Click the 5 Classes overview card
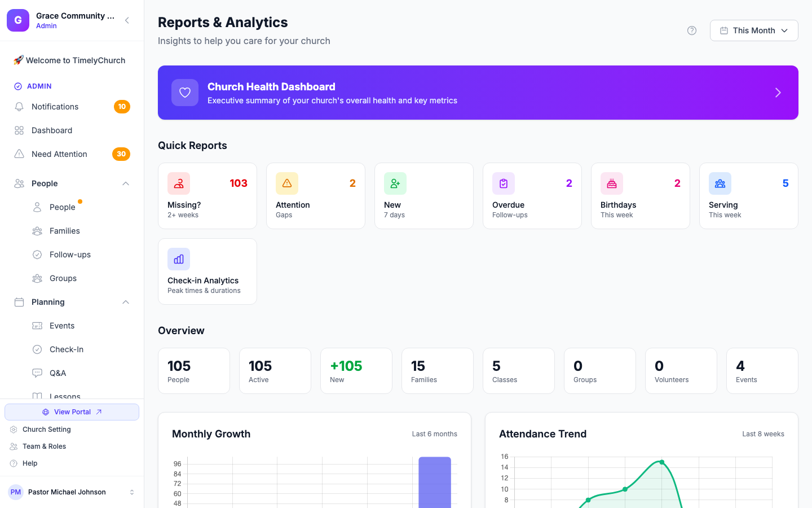Screen dimensions: 812x508 pos(519,371)
